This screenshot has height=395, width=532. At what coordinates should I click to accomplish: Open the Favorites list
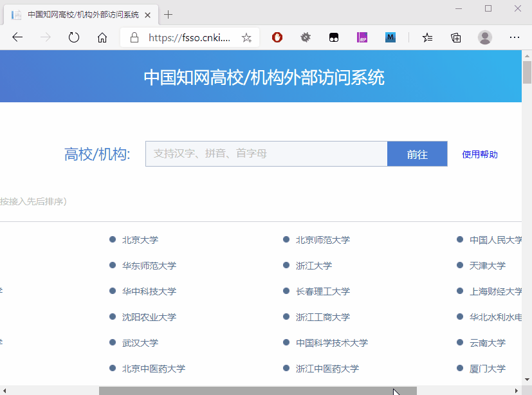[428, 37]
